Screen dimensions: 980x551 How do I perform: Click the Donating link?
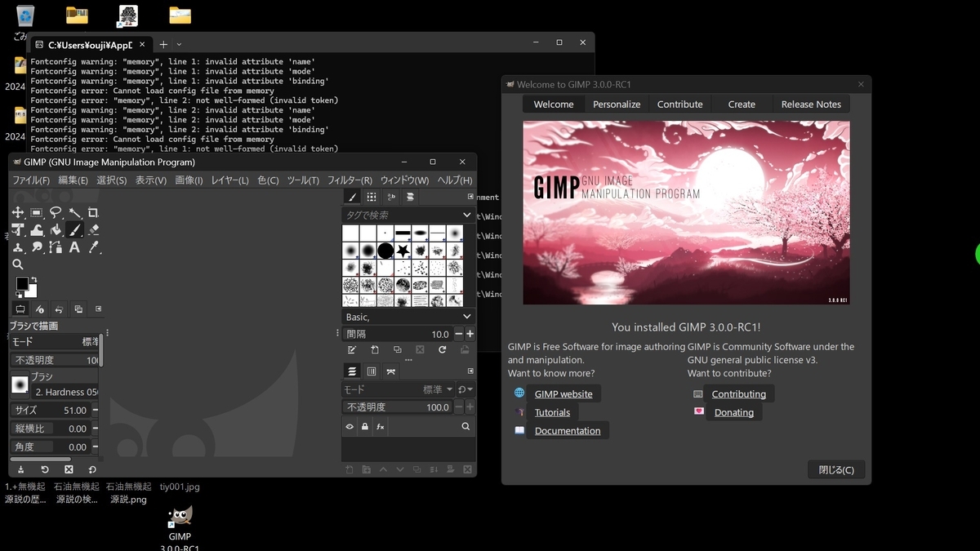point(733,412)
